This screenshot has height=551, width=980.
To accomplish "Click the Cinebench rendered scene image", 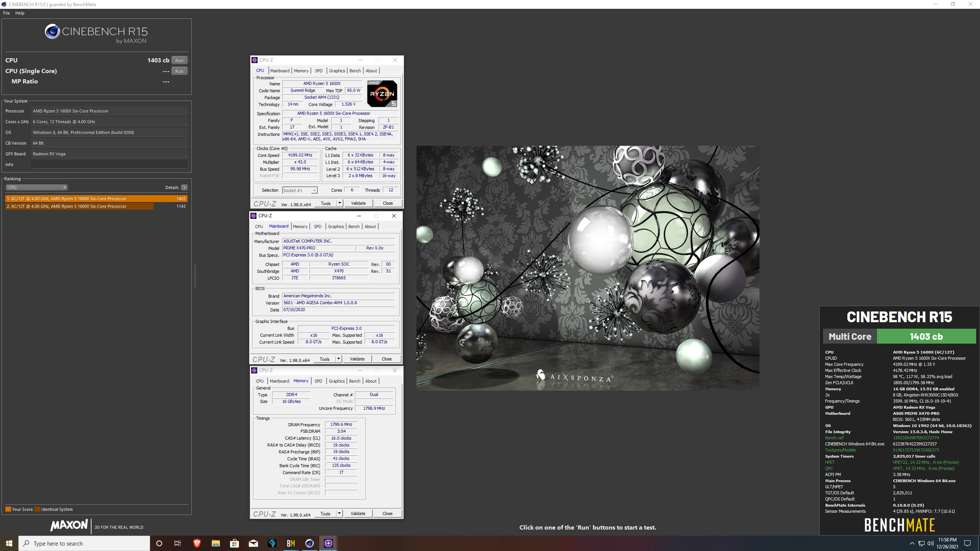I will point(588,268).
